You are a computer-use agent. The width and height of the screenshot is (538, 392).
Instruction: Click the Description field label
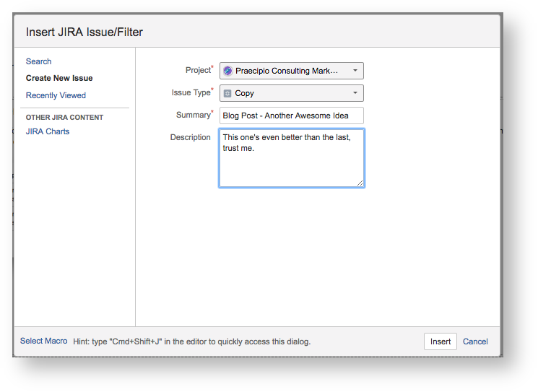coord(191,137)
